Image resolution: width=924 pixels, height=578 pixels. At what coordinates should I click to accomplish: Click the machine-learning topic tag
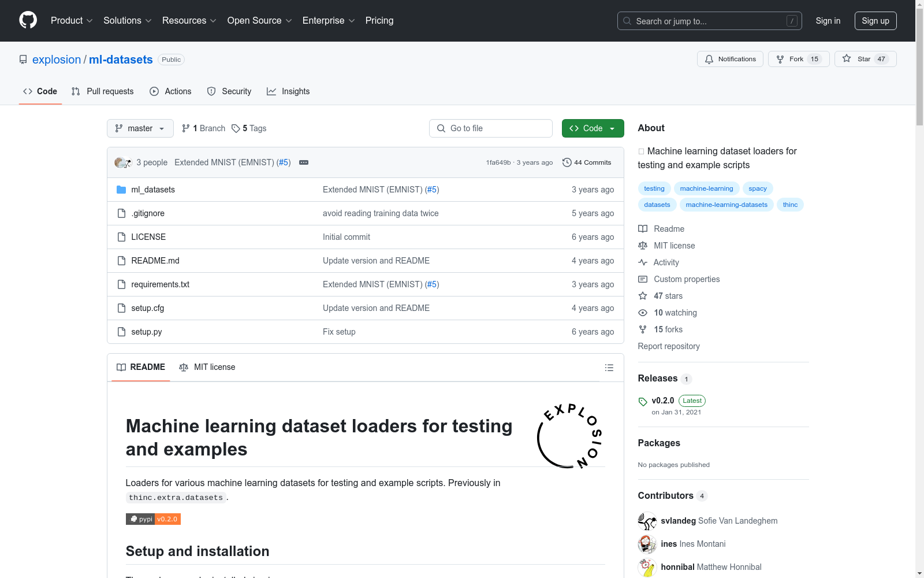pos(706,188)
